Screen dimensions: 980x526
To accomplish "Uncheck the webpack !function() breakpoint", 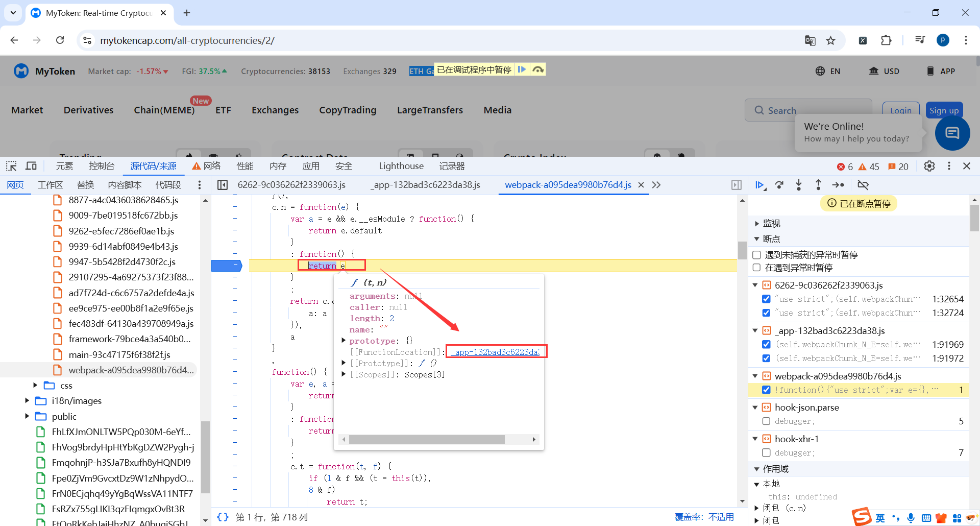I will pyautogui.click(x=766, y=390).
